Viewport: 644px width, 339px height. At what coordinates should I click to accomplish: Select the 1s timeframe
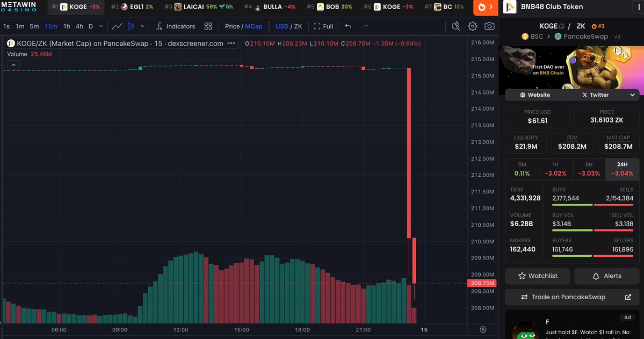point(6,26)
